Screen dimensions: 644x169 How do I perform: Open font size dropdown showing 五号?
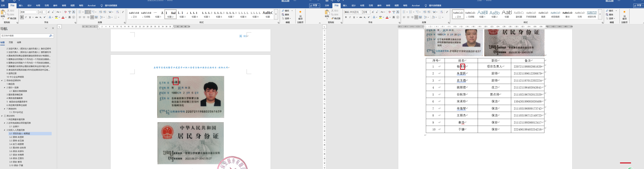coord(369,12)
